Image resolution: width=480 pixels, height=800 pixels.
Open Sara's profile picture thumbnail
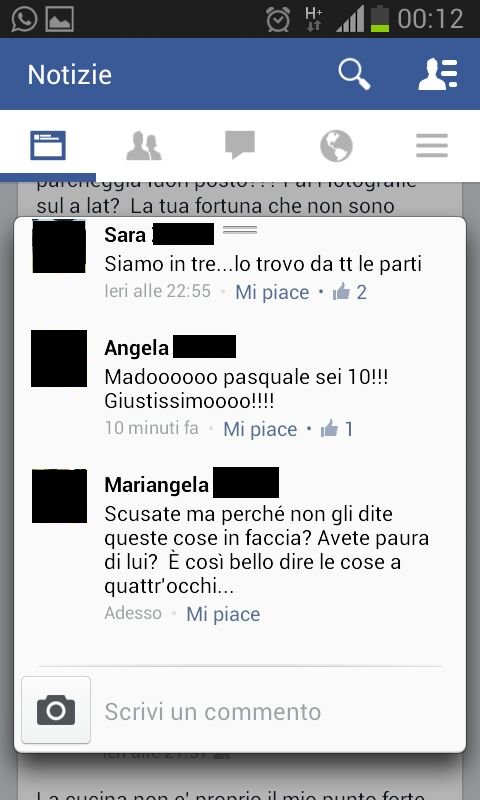[59, 246]
